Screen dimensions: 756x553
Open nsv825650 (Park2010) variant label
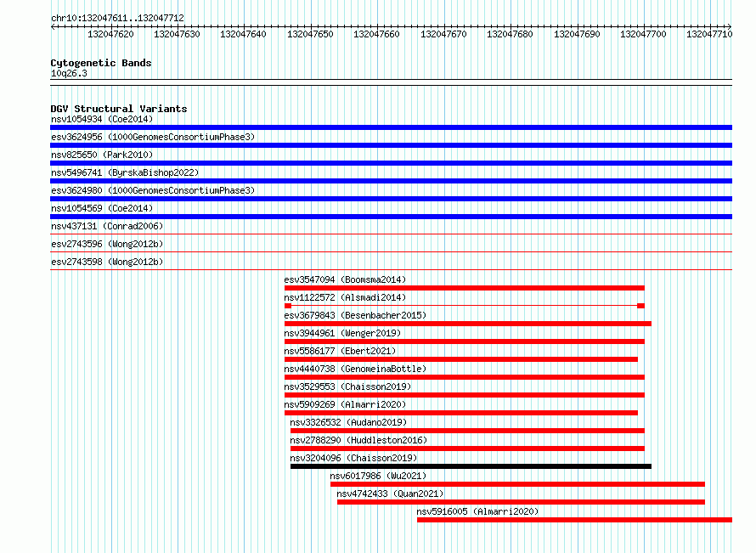(x=102, y=155)
